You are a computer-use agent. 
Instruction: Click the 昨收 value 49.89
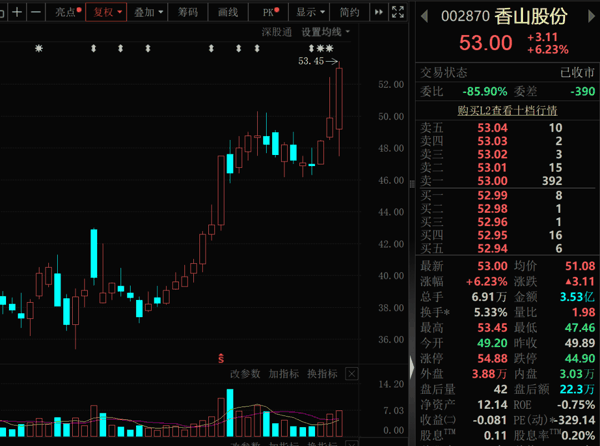click(x=580, y=343)
